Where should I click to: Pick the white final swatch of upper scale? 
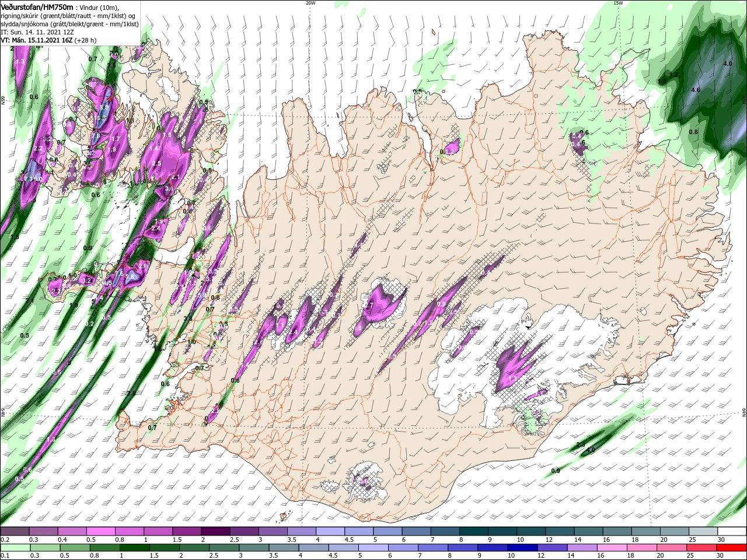pos(732,531)
